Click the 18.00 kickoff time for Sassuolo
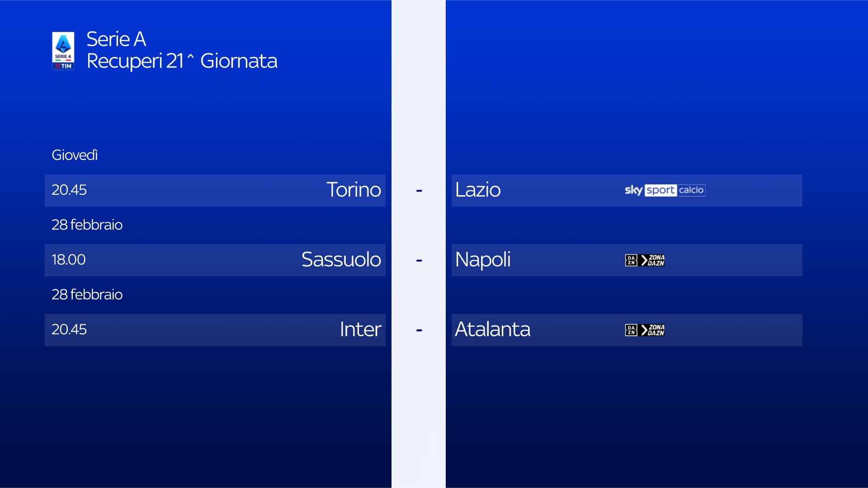 pyautogui.click(x=68, y=260)
